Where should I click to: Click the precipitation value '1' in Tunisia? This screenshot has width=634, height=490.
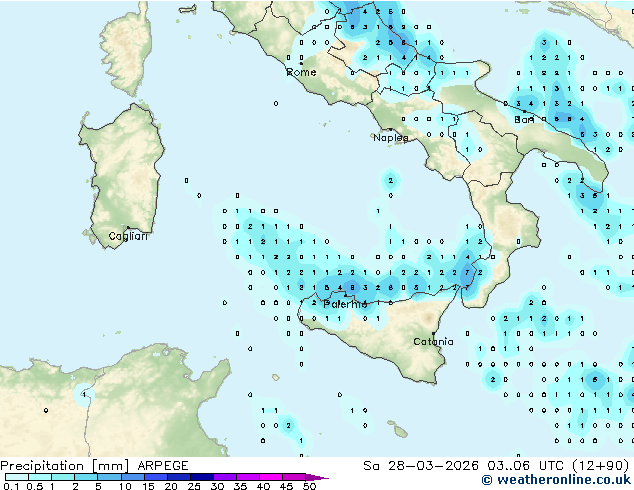click(x=84, y=395)
